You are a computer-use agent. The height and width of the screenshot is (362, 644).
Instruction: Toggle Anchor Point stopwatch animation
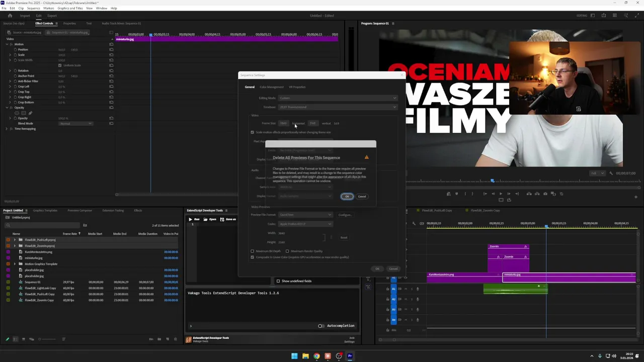tap(15, 76)
